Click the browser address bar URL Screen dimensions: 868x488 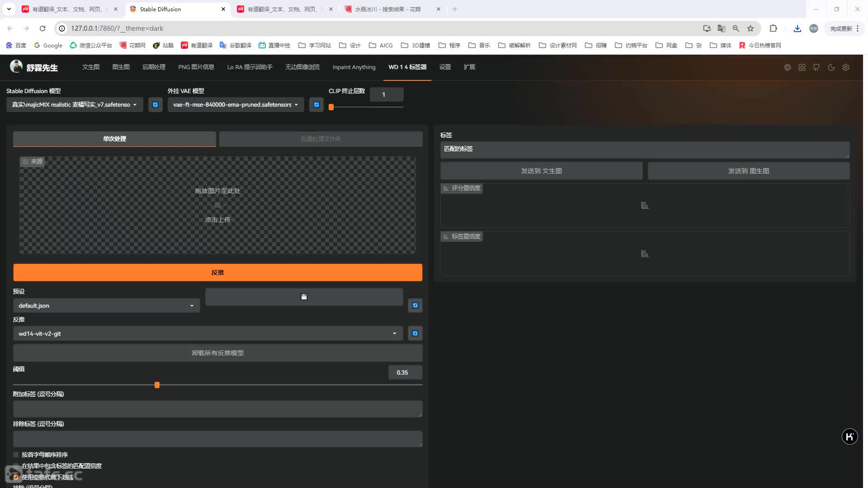click(117, 28)
